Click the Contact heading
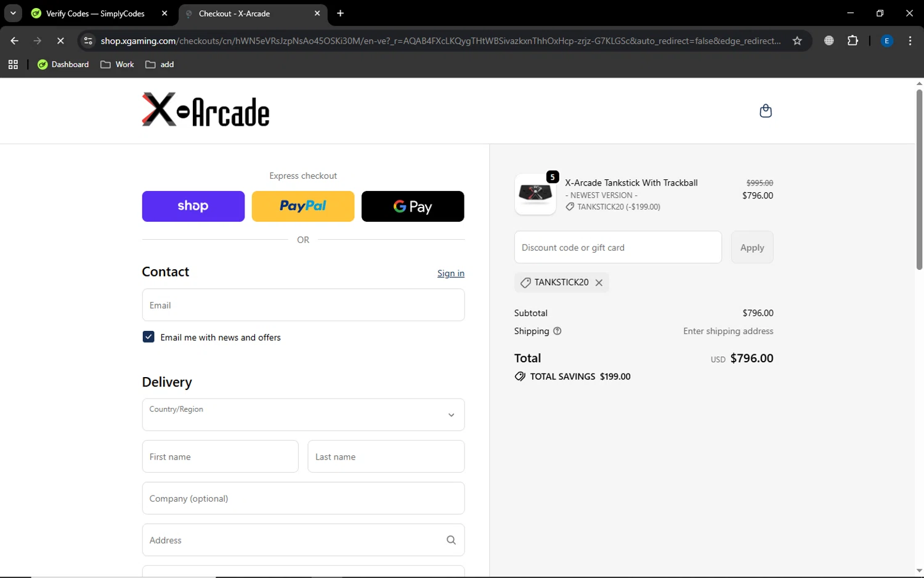Screen dimensions: 924x578 166,272
